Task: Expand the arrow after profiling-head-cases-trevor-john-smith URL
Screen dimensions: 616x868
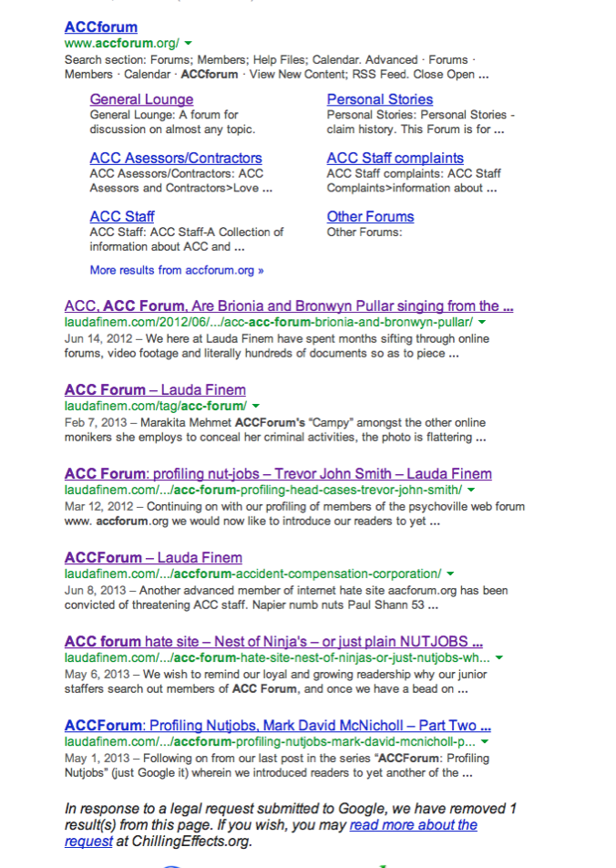Action: (x=471, y=490)
